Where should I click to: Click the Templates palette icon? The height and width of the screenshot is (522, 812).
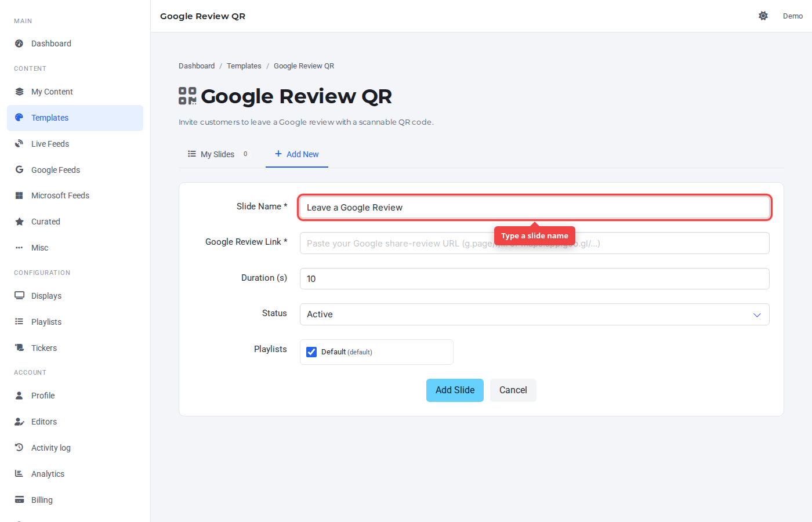point(19,117)
